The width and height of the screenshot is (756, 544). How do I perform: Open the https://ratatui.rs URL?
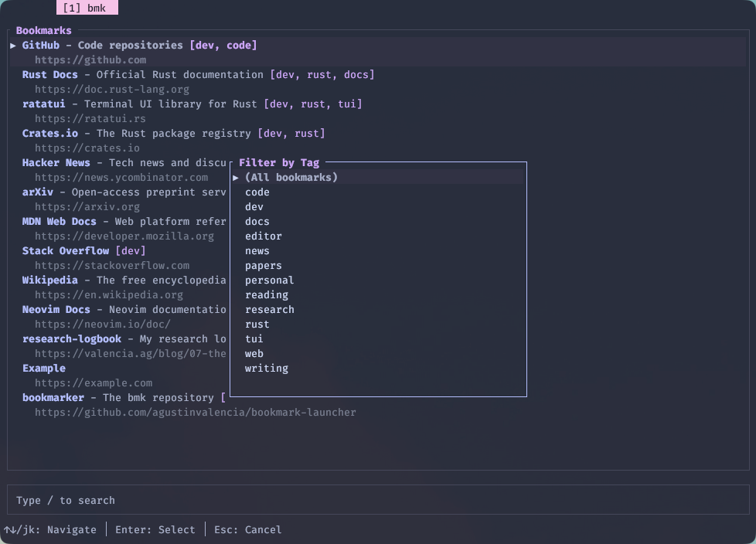click(x=90, y=119)
